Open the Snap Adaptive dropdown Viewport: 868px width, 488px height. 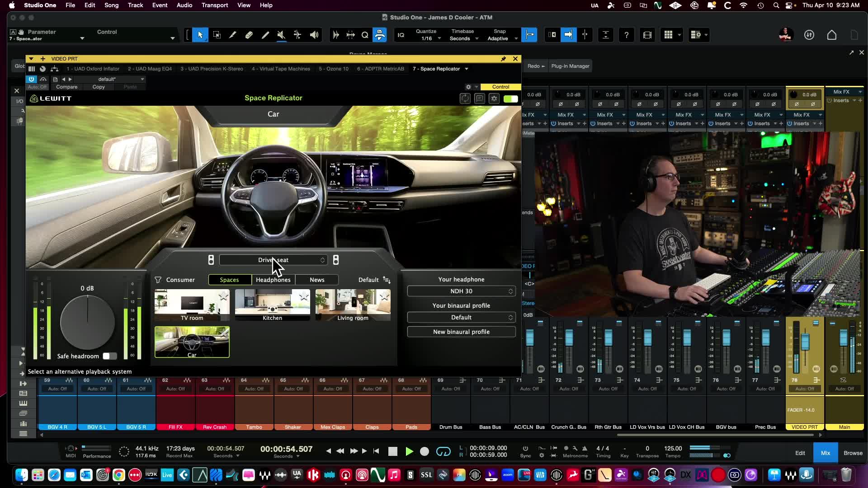[x=502, y=38]
